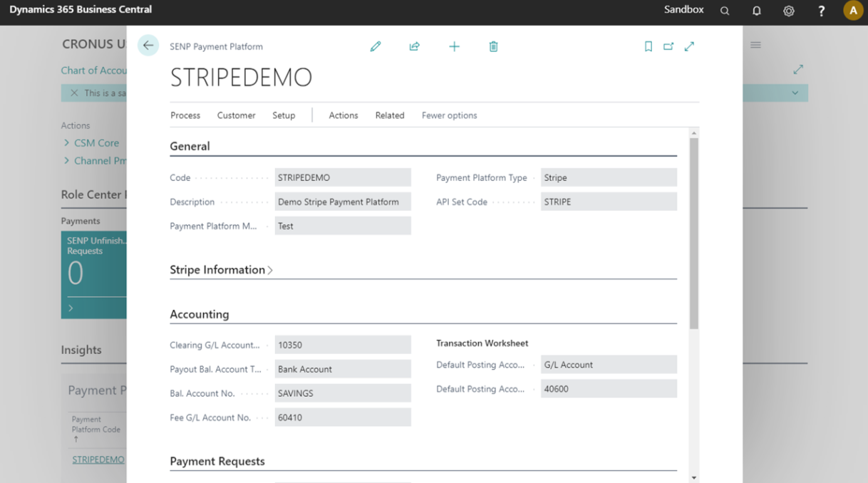Click the plus icon to create new
868x483 pixels.
(x=454, y=46)
